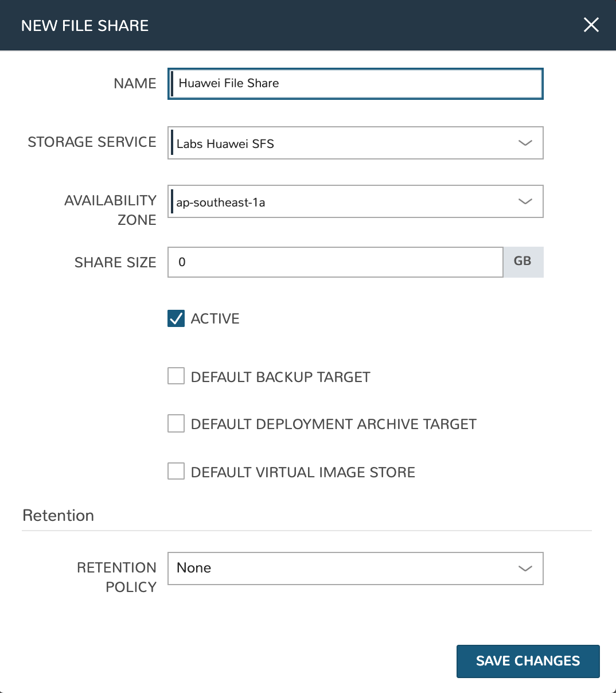Click the Retention Policy chevron arrow

tap(525, 569)
